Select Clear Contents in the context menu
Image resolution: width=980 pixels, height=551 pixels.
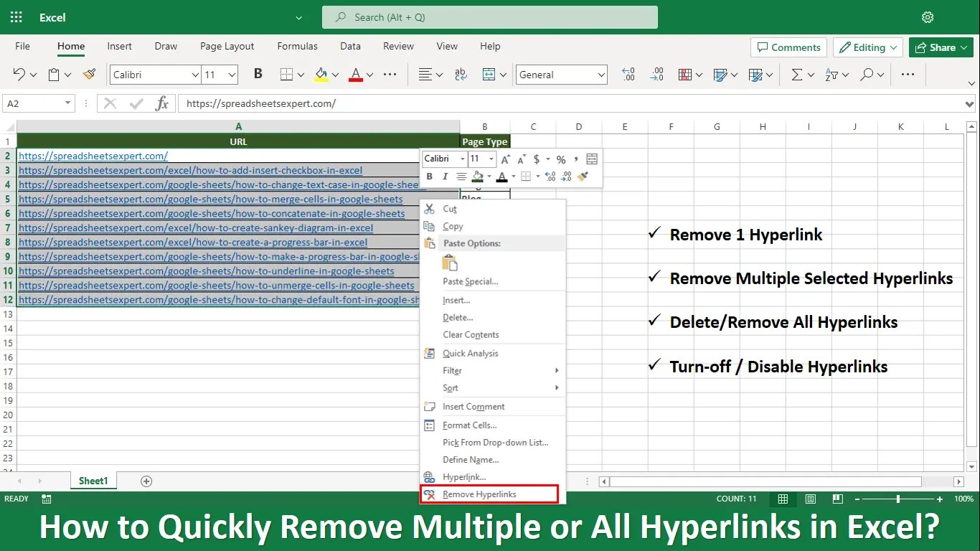471,334
